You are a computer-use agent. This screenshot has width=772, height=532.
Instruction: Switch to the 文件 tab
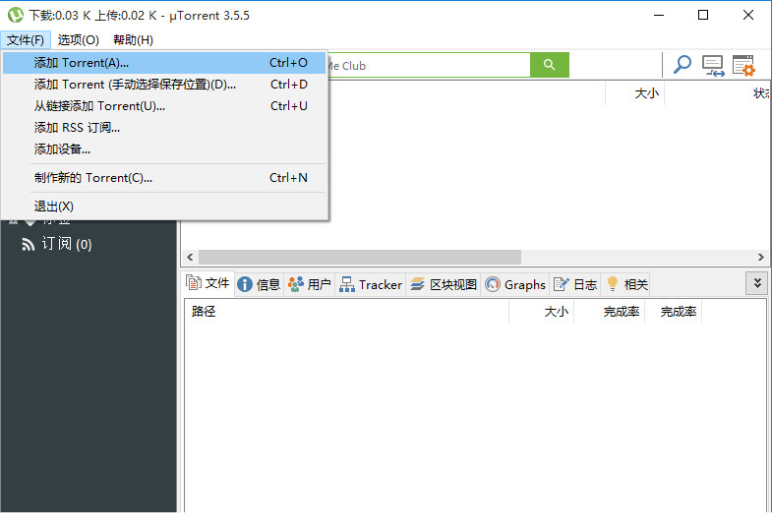tap(208, 283)
